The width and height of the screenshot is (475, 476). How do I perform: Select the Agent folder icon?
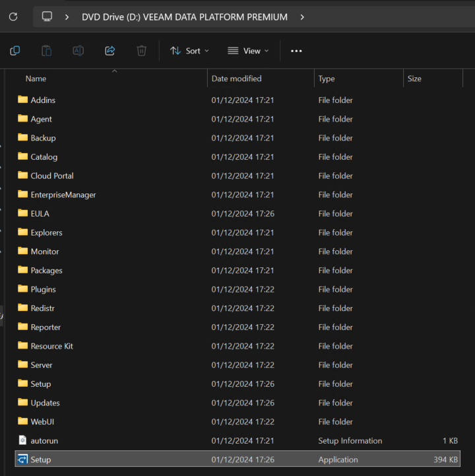(x=22, y=118)
